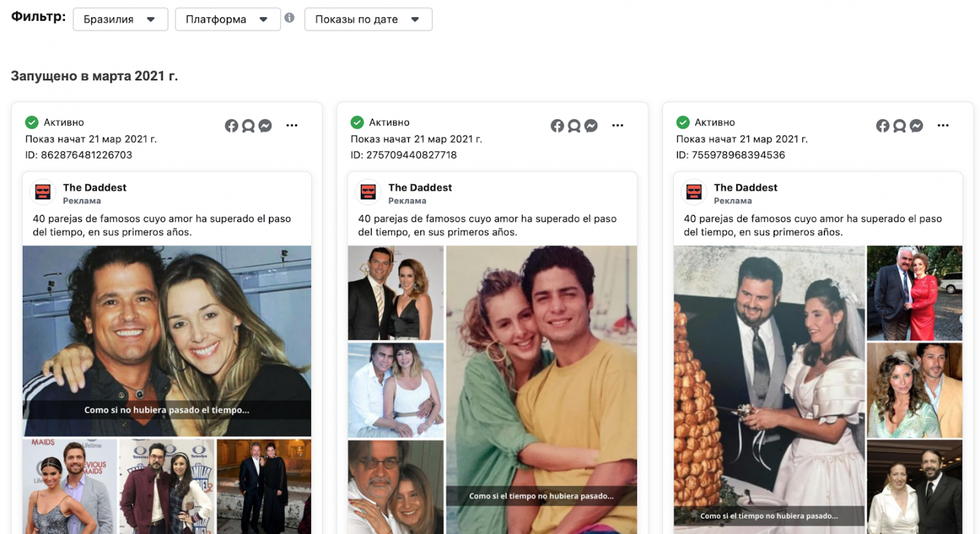Click the Запущено в марта 2021 г. heading
The height and width of the screenshot is (534, 980).
(x=95, y=76)
